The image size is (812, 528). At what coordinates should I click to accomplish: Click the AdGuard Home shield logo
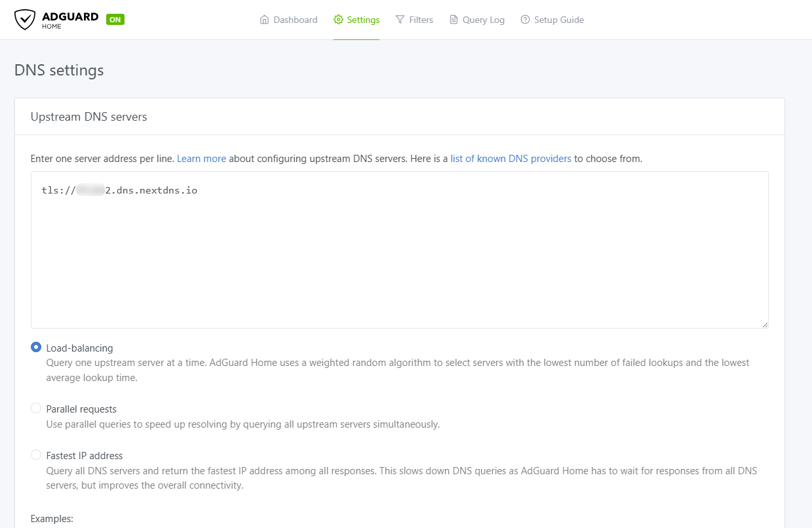25,20
